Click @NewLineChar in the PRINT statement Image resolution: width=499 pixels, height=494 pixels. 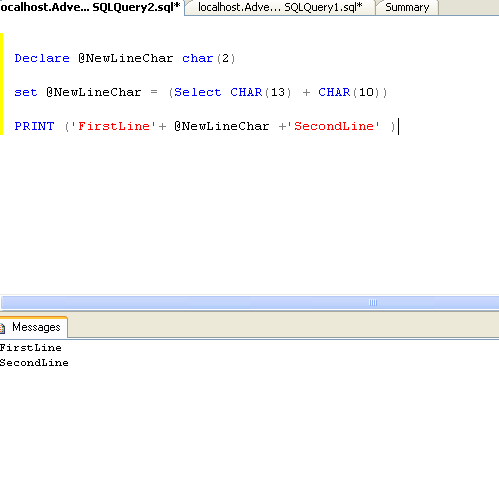(222, 126)
